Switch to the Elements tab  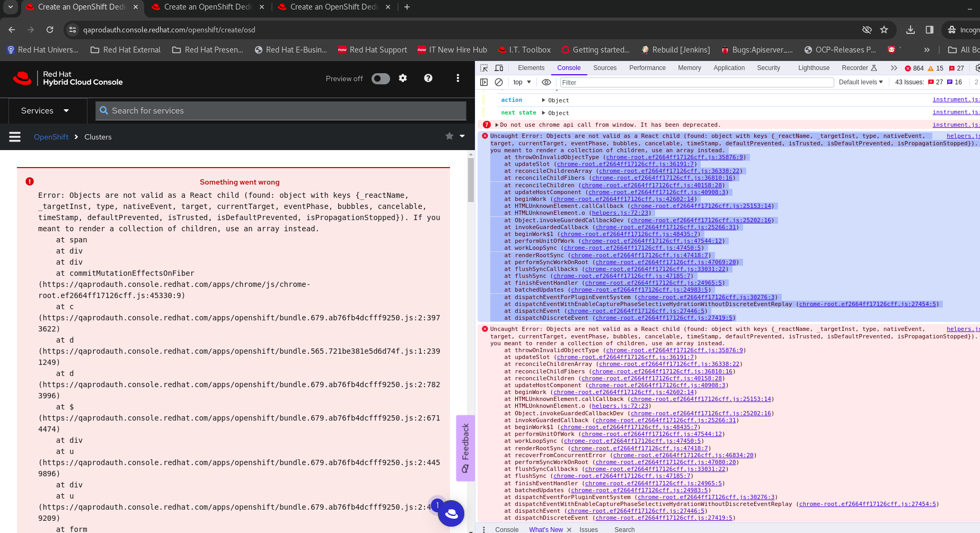coord(531,68)
